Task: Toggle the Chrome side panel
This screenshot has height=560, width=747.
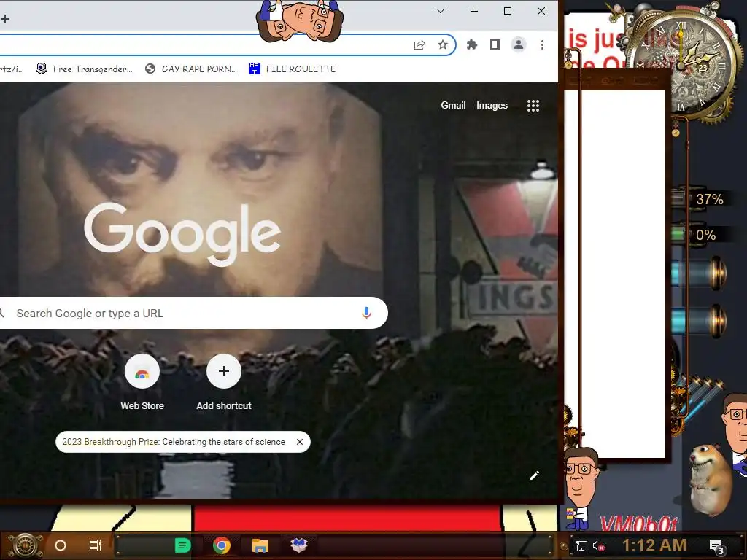Action: click(x=495, y=44)
